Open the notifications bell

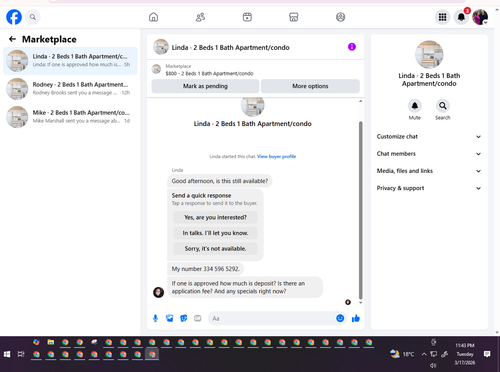pyautogui.click(x=461, y=17)
